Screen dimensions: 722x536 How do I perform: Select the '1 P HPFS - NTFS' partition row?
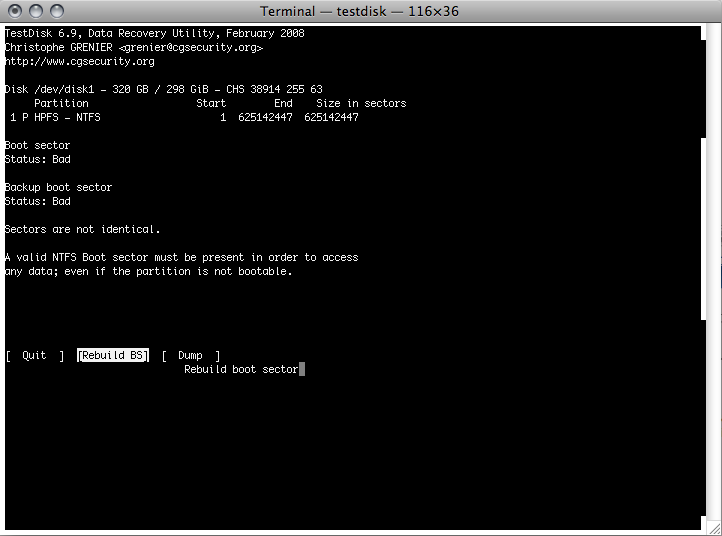coord(184,117)
